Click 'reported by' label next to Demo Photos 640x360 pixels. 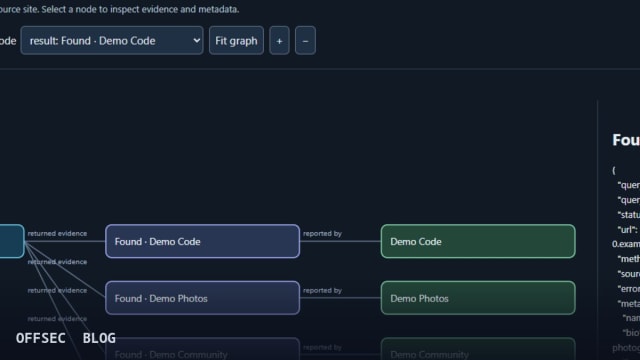tap(322, 290)
